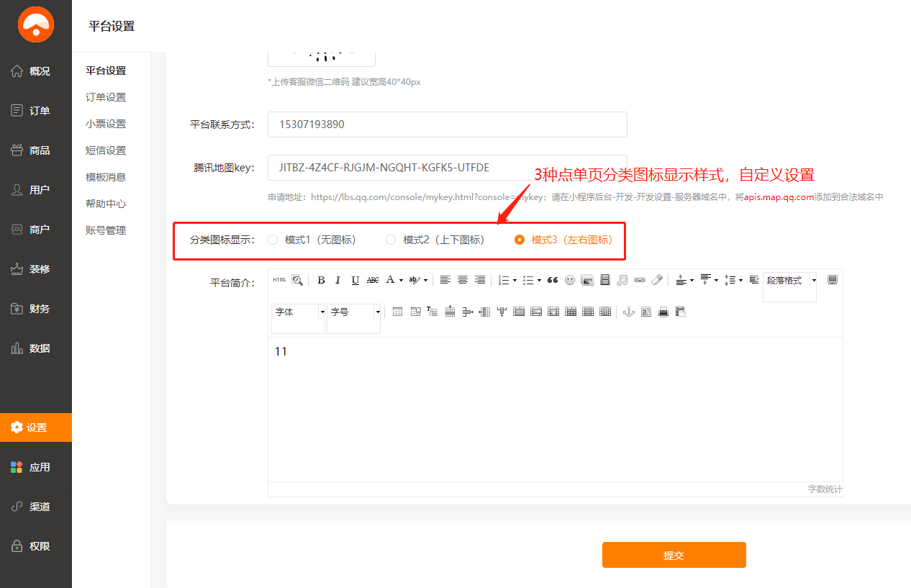Open 权限 in the left sidebar
The width and height of the screenshot is (911, 588).
pos(36,546)
